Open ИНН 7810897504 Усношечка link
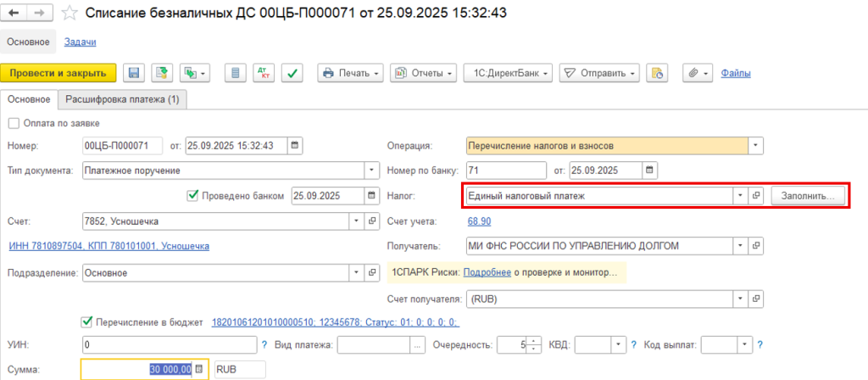Screen dimensions: 868x380 [x=109, y=246]
